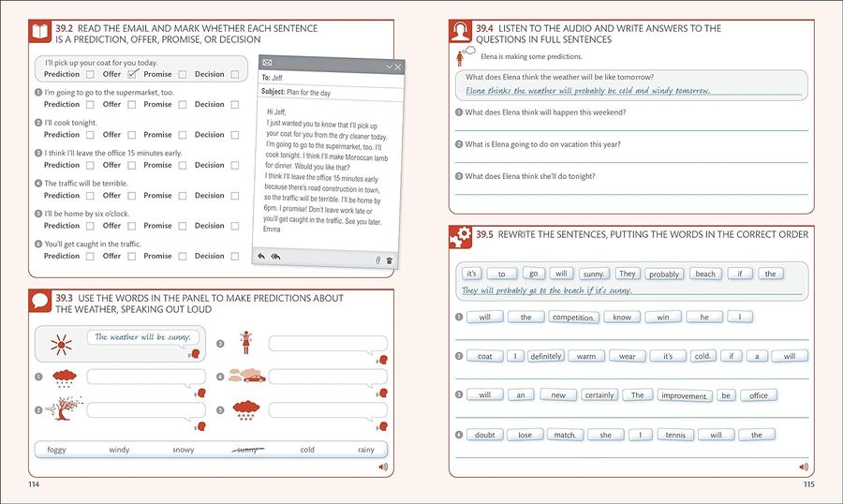This screenshot has height=504, width=843.
Task: Click the "improvement." word tile
Action: coord(685,395)
